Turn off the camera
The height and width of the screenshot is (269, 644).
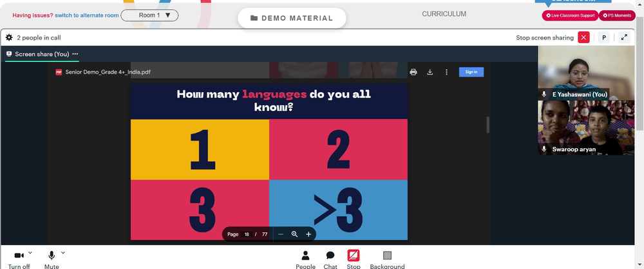pyautogui.click(x=19, y=261)
